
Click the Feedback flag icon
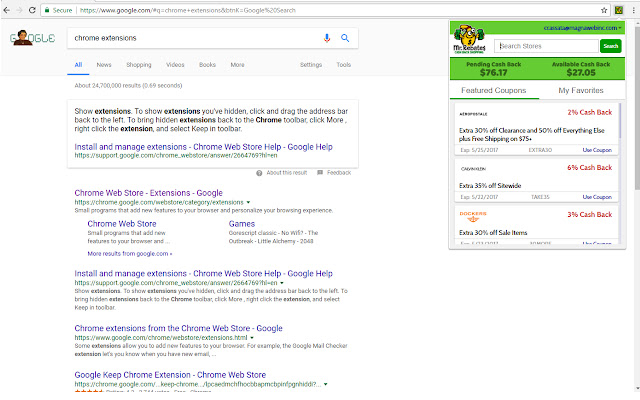pos(320,173)
